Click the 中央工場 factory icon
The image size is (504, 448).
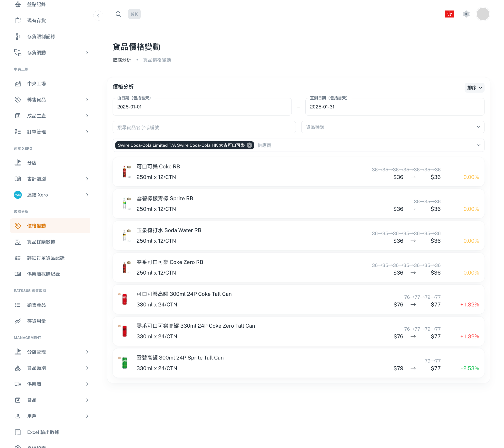[x=18, y=84]
